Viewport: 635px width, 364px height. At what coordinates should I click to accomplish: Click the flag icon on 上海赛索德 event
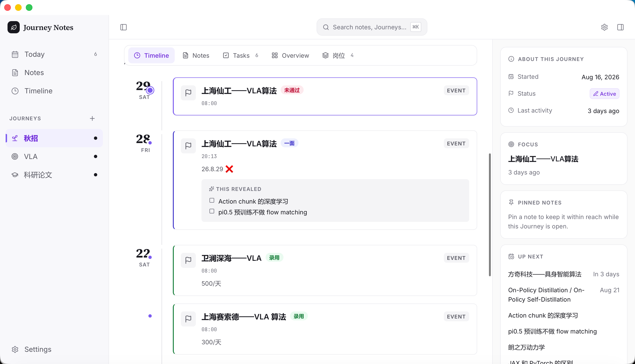[188, 319]
